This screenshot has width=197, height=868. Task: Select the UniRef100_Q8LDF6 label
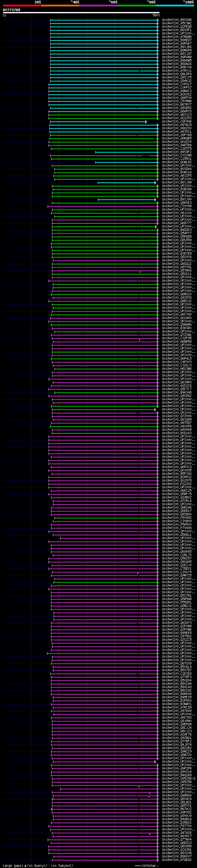(177, 74)
